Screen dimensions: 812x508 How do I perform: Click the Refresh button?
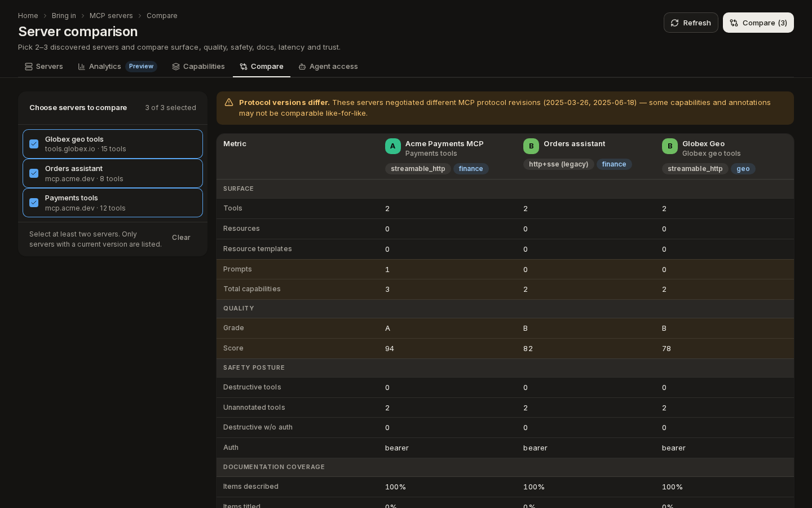click(x=691, y=23)
